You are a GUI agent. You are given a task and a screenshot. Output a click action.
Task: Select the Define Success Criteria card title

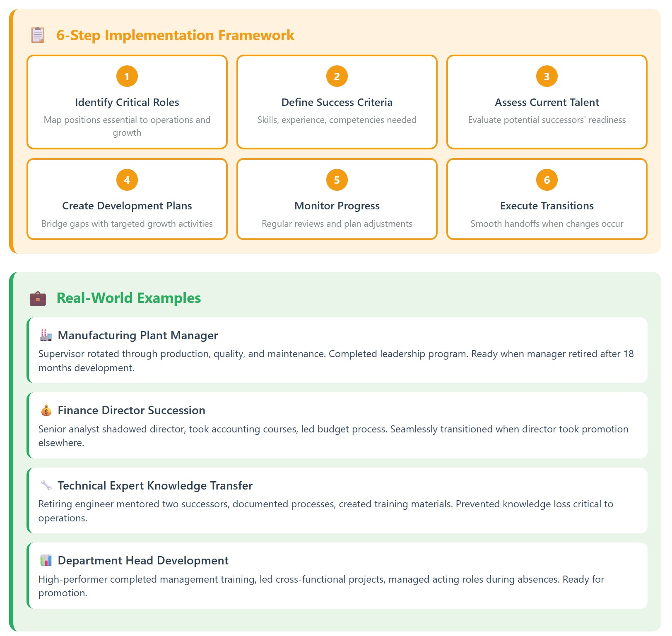tap(337, 102)
